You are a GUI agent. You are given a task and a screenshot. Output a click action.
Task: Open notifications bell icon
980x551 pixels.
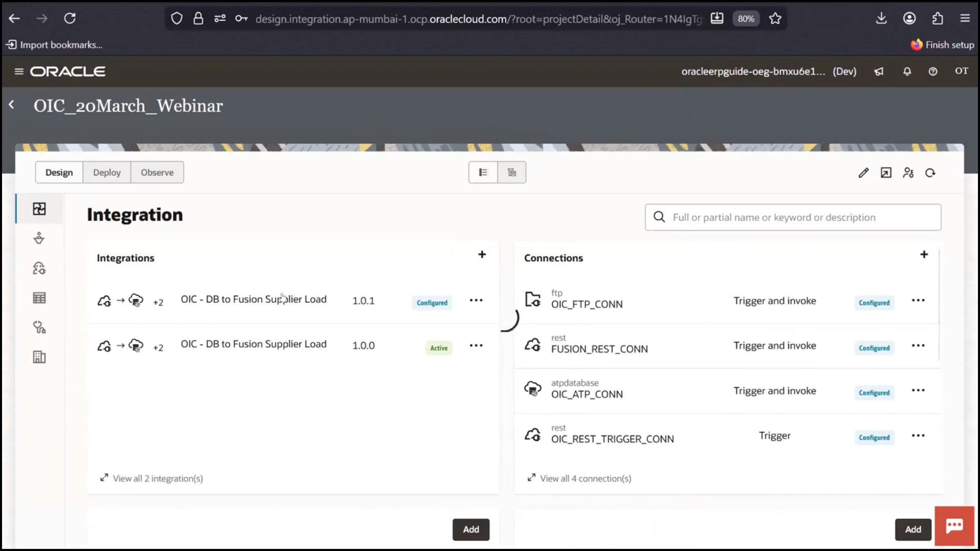pyautogui.click(x=907, y=71)
